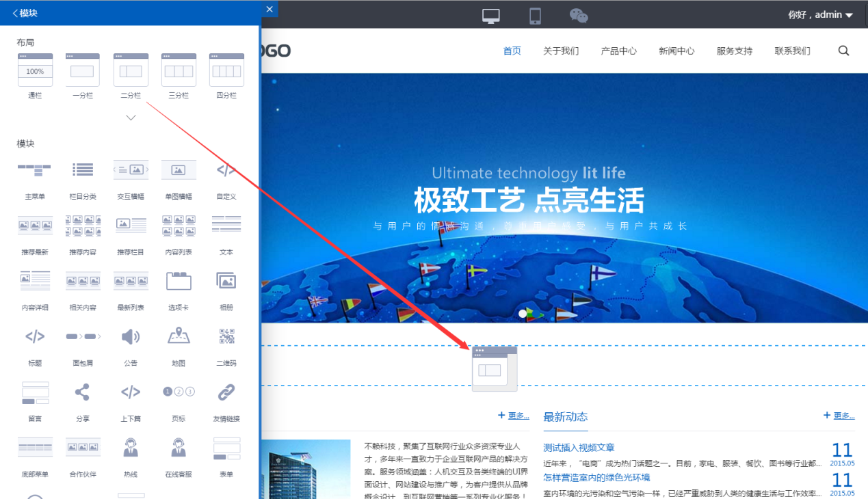The image size is (868, 499).
Task: Click the 更多 link beside 最新动态
Action: coord(839,416)
